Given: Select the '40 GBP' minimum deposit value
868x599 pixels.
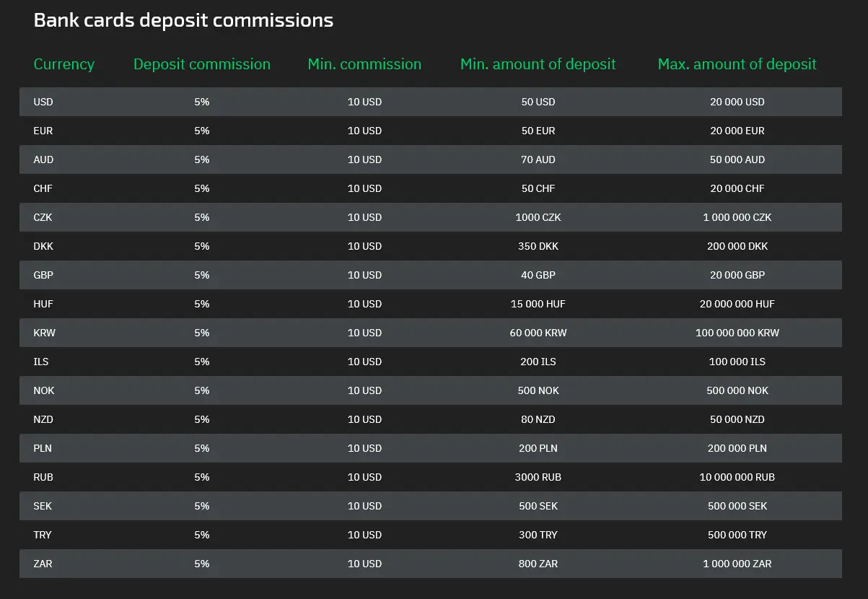Looking at the screenshot, I should [x=538, y=275].
